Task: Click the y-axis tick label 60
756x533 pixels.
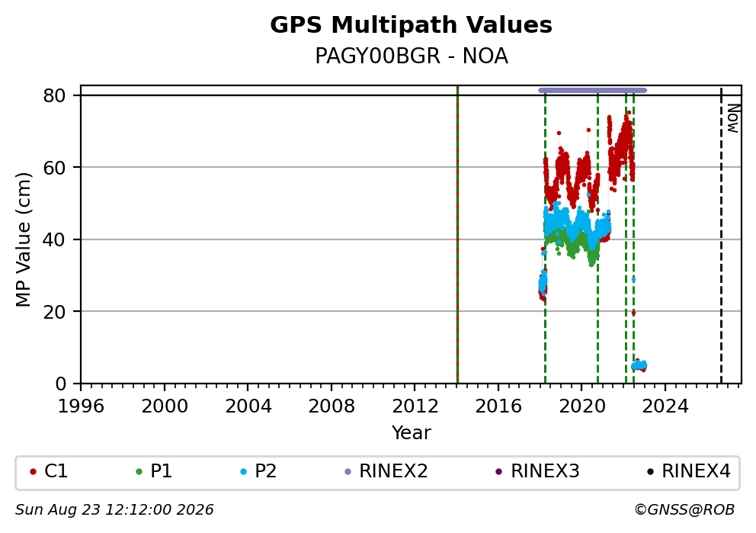Action: point(54,168)
